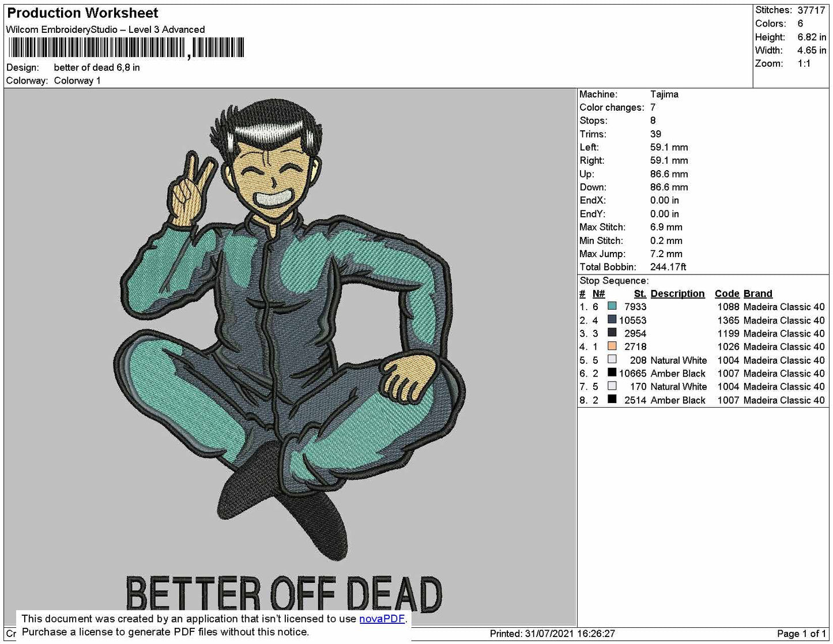
Task: Click the Stitches value 37717
Action: [x=812, y=10]
